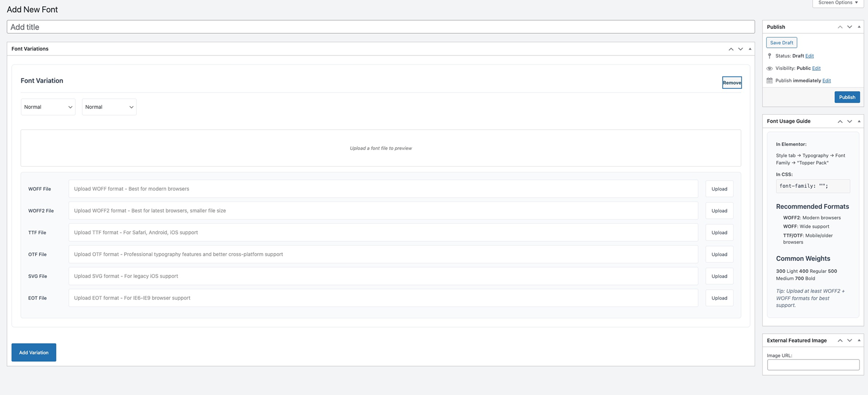Screen dimensions: 868x395
Task: Open Screen Options dropdown tab
Action: click(838, 3)
